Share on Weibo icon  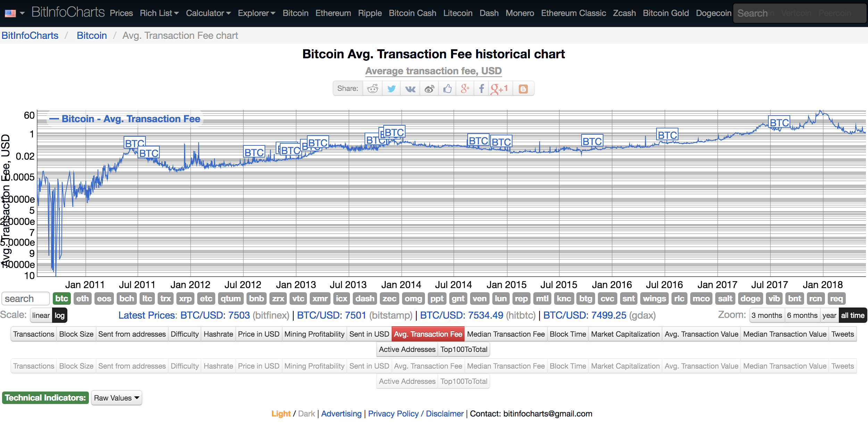(x=429, y=89)
